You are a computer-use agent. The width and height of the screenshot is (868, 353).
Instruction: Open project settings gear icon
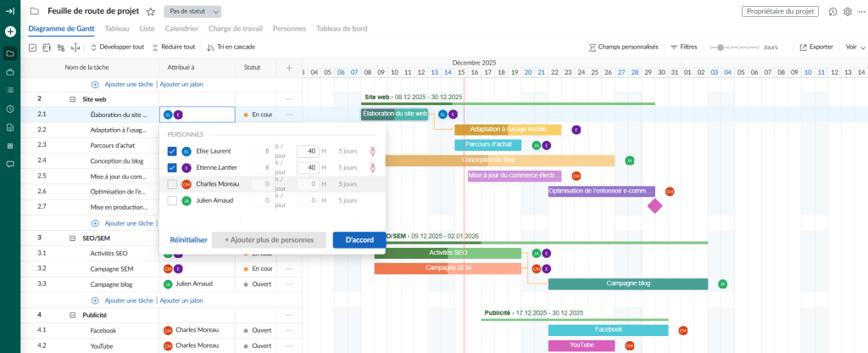(x=847, y=12)
